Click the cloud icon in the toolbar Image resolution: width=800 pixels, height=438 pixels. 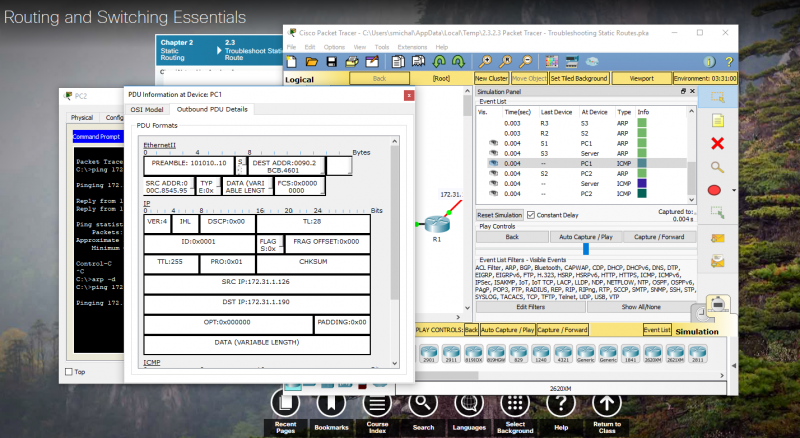coord(592,62)
